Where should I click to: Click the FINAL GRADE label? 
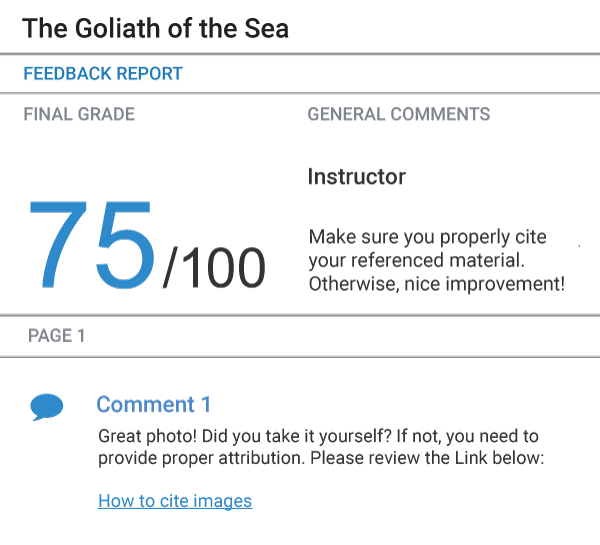coord(79,114)
